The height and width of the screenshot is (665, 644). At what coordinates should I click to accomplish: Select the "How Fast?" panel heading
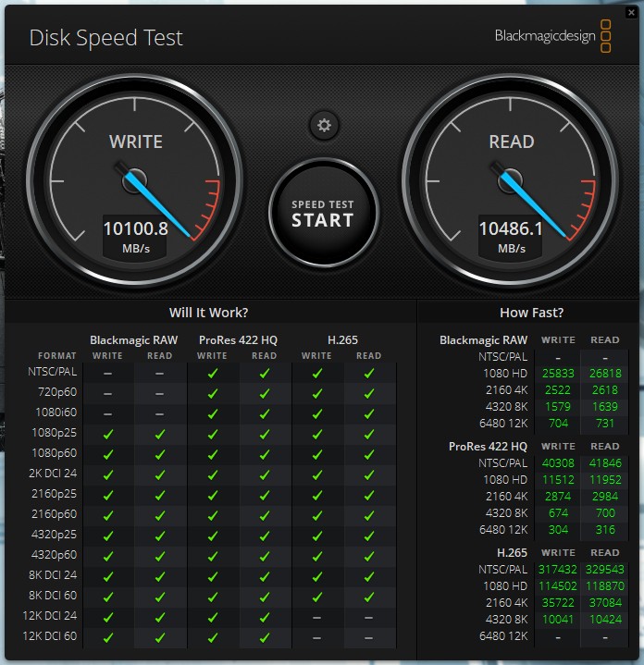(531, 313)
